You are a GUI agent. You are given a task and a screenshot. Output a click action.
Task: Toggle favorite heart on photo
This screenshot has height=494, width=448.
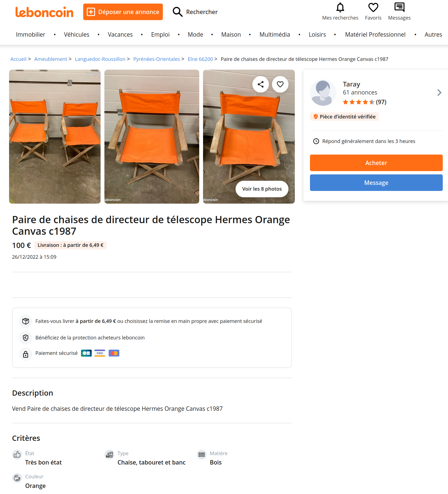pyautogui.click(x=280, y=84)
